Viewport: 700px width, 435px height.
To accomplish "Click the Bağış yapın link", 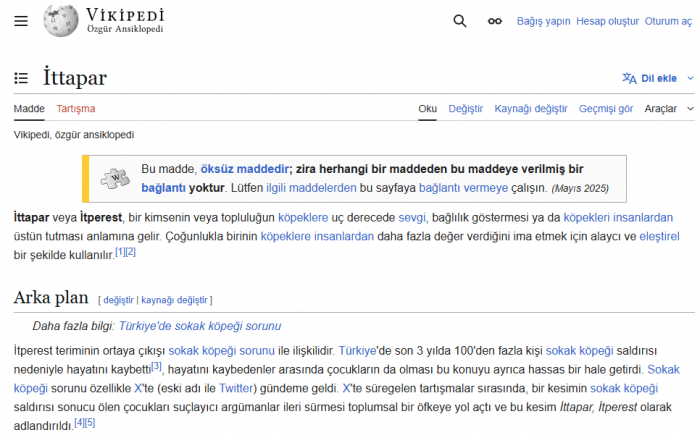I will coord(541,21).
